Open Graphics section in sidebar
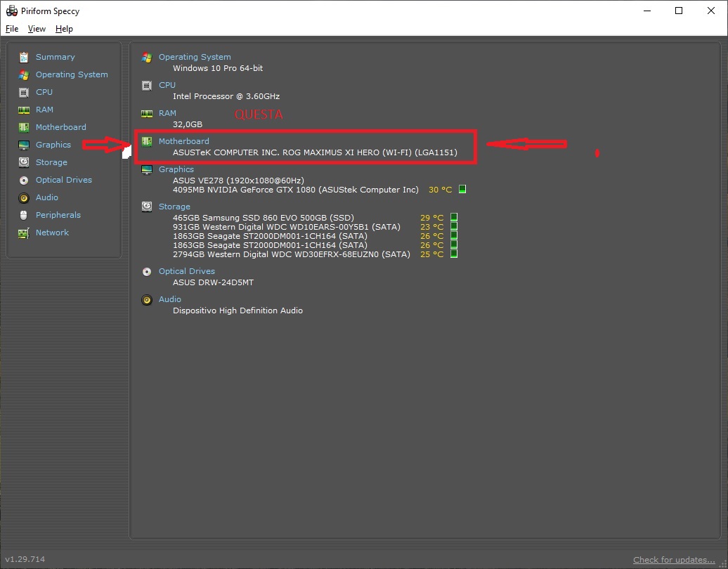Viewport: 728px width, 569px height. (53, 145)
